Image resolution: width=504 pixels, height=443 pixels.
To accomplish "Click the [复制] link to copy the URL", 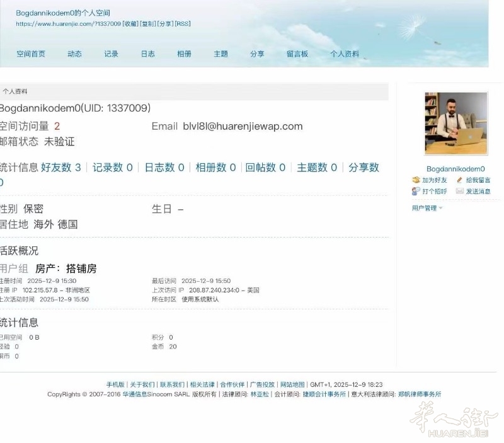I will (149, 24).
